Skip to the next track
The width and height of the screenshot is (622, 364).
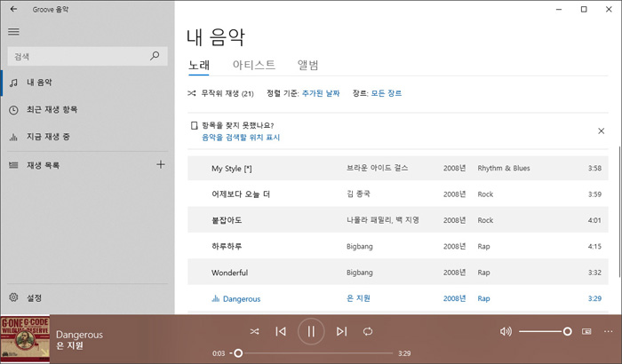[x=341, y=331]
